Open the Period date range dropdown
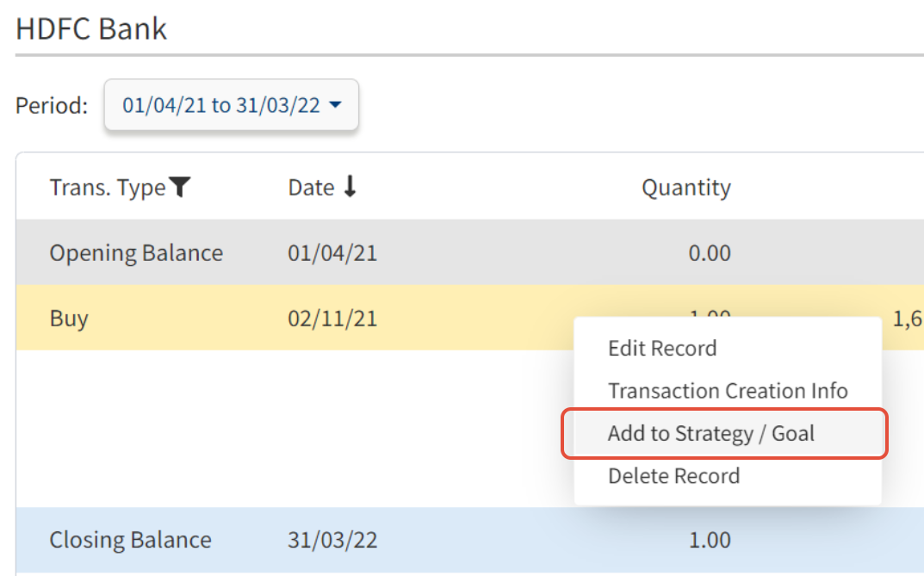Screen dimensions: 924x576 pyautogui.click(x=231, y=106)
